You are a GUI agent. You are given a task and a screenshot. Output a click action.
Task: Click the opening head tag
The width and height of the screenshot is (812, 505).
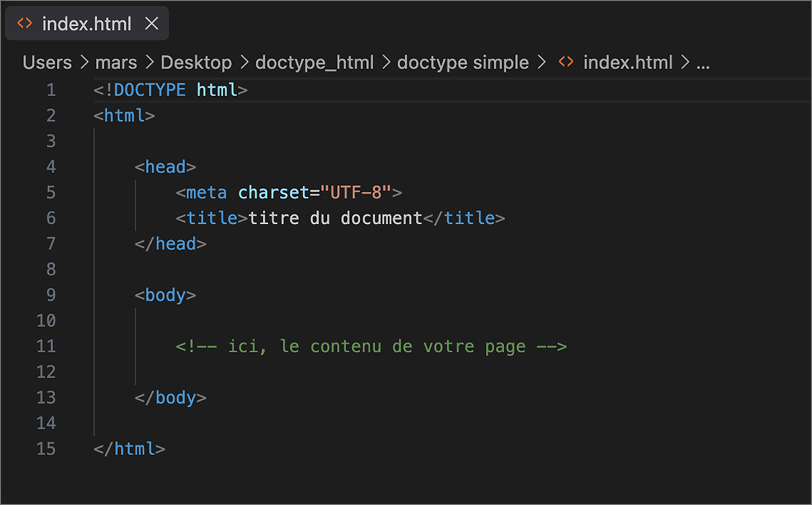pyautogui.click(x=166, y=167)
